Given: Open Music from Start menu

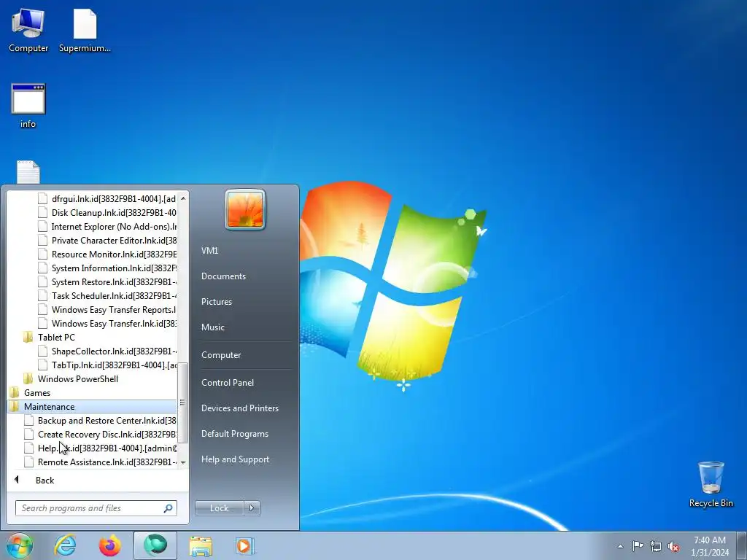Looking at the screenshot, I should point(213,327).
